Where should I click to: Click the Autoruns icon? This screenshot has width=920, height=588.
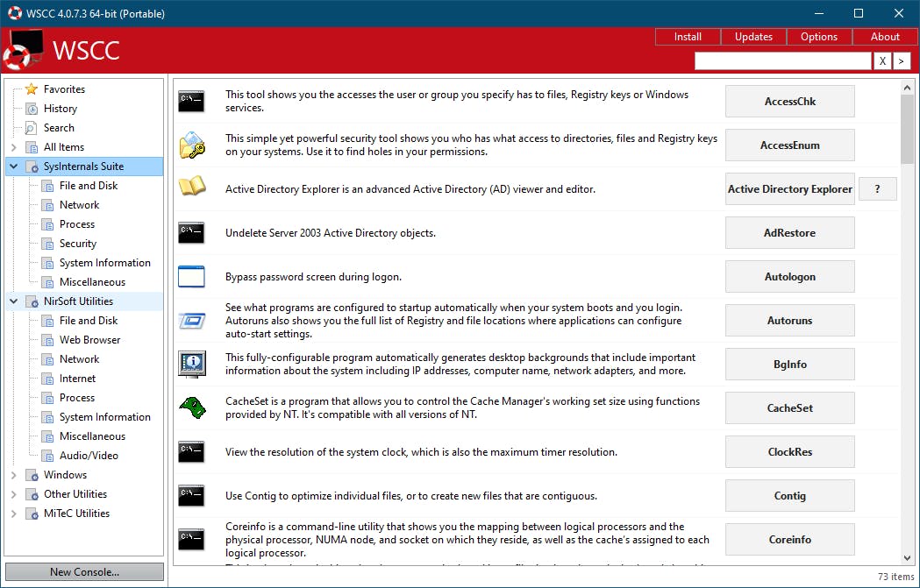click(x=192, y=321)
